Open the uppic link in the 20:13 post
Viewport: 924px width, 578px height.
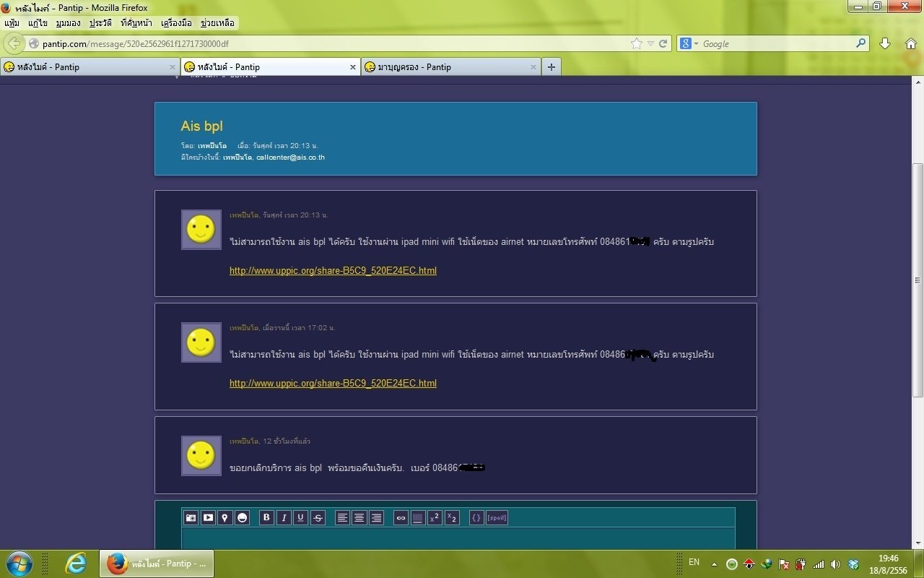click(333, 270)
